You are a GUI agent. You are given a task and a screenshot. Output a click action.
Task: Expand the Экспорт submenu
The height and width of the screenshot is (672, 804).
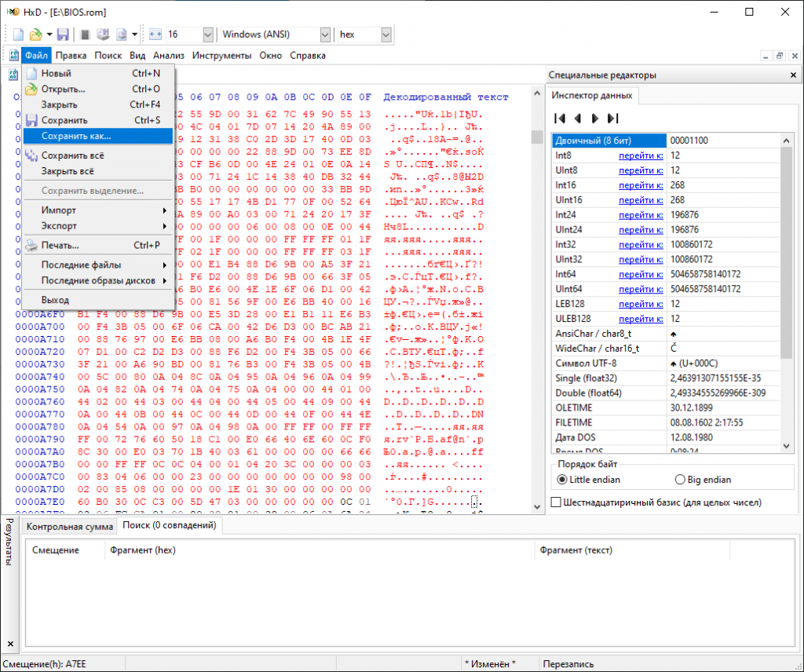[x=98, y=226]
